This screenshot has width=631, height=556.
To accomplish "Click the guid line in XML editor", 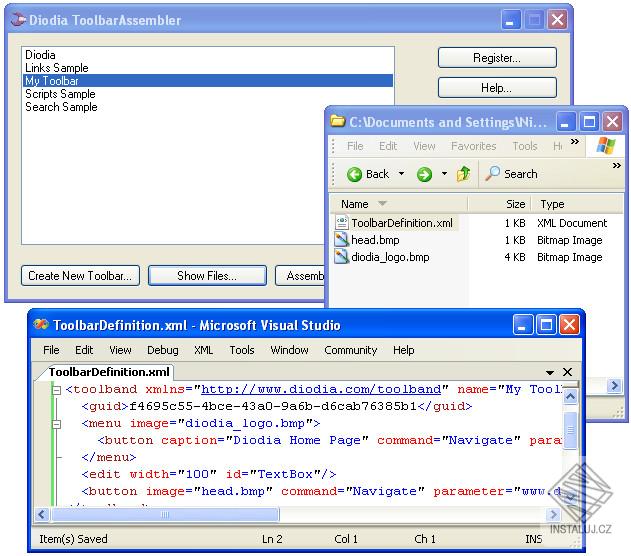I will [x=276, y=406].
